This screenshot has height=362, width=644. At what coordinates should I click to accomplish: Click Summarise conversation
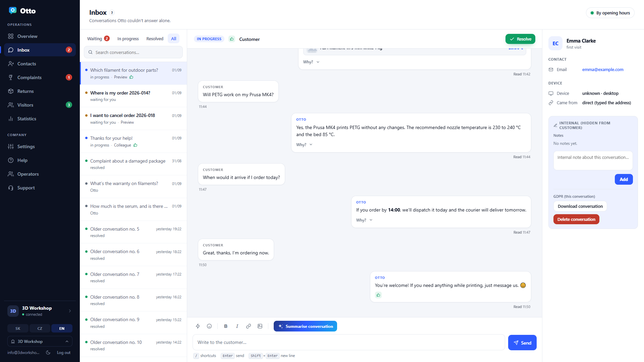pyautogui.click(x=305, y=326)
